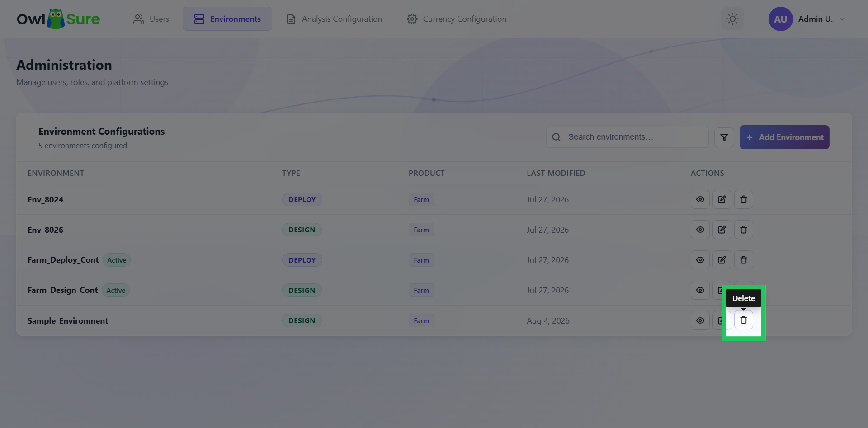Click Active badge beside Farm_Design_Cont
The height and width of the screenshot is (428, 868).
[116, 290]
